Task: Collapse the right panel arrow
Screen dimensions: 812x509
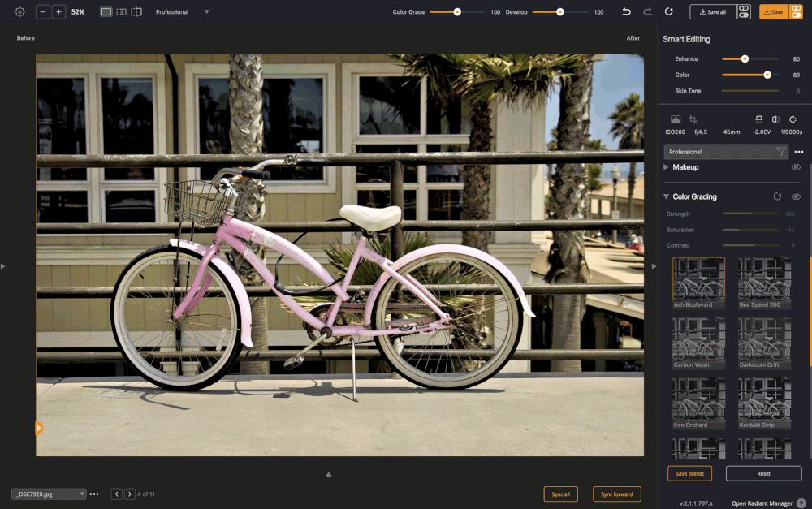Action: coord(654,266)
